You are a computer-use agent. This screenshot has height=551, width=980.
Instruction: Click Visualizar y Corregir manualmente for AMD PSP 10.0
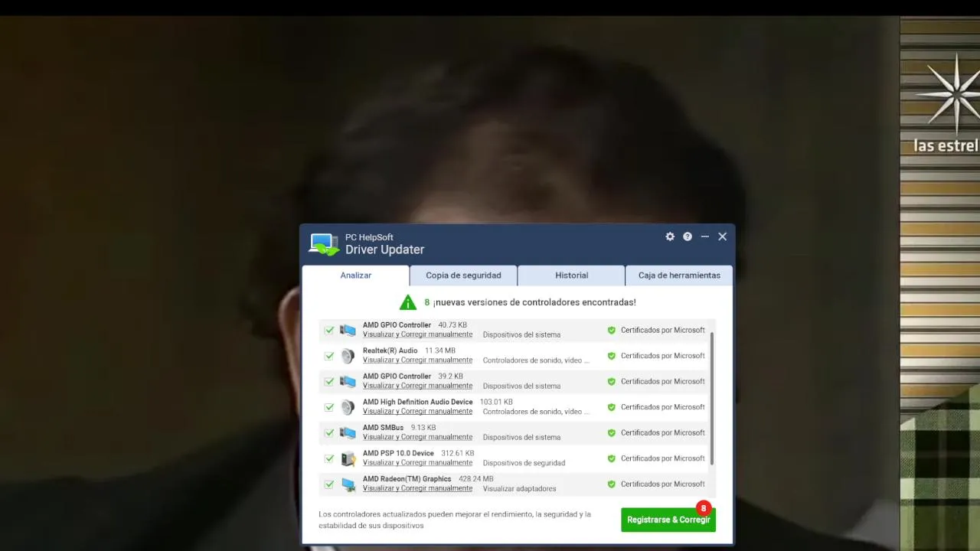417,463
